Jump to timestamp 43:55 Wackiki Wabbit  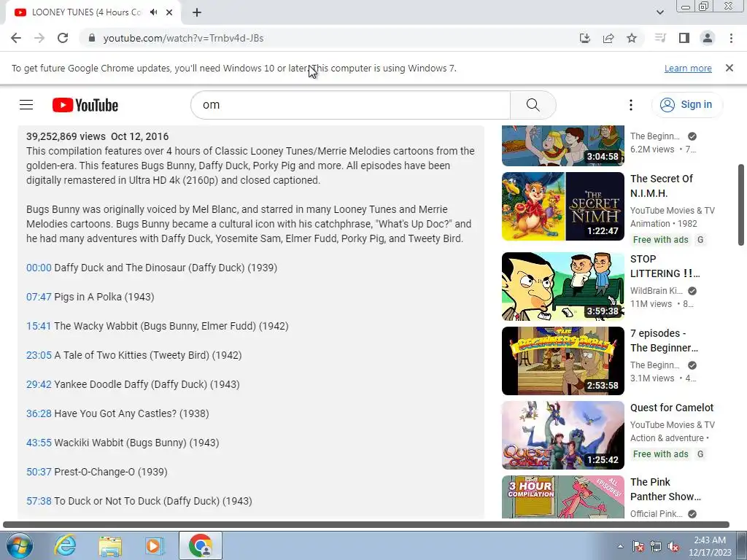point(39,443)
